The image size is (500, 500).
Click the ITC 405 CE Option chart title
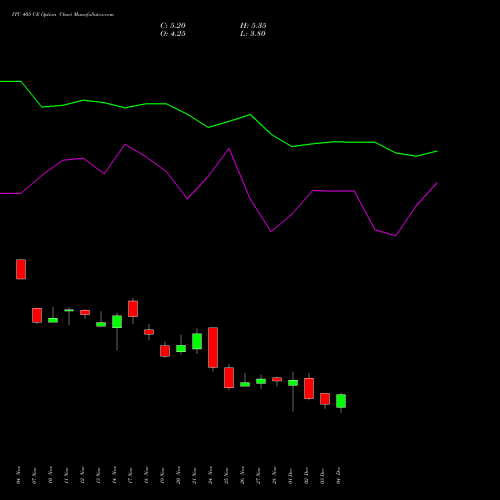(x=63, y=15)
